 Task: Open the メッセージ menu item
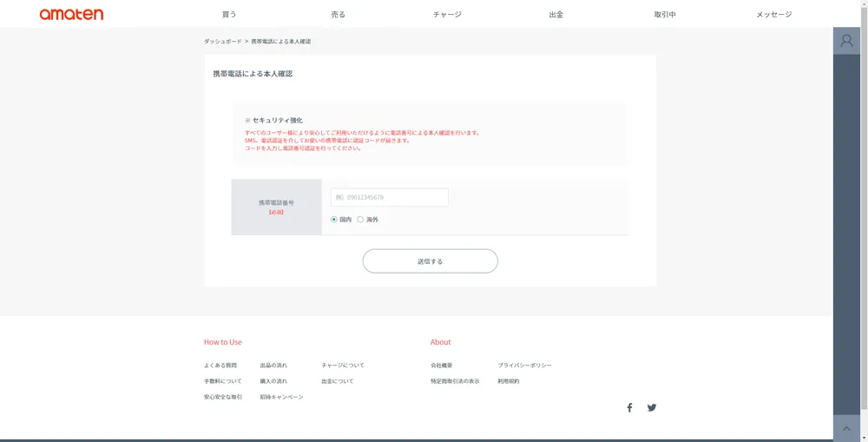(x=774, y=15)
